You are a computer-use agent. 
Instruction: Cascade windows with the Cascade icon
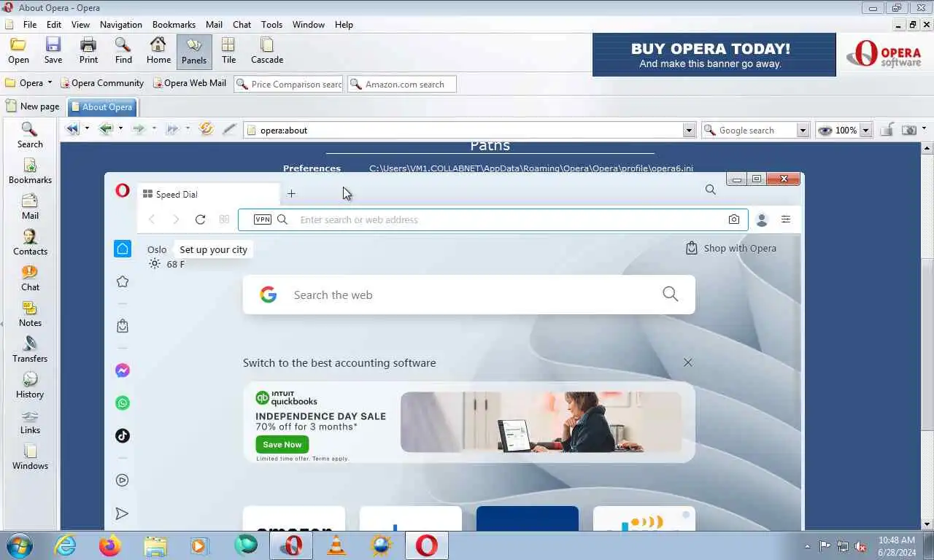(x=267, y=51)
